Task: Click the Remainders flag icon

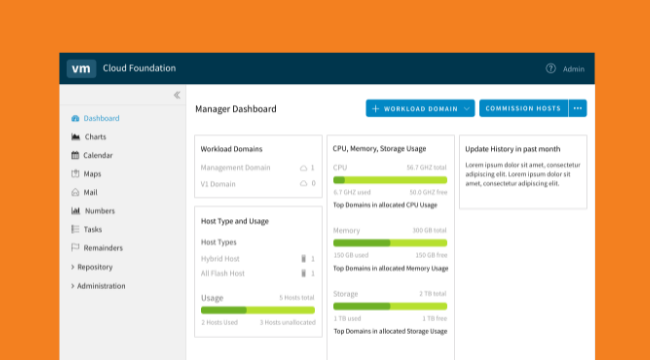Action: 75,248
